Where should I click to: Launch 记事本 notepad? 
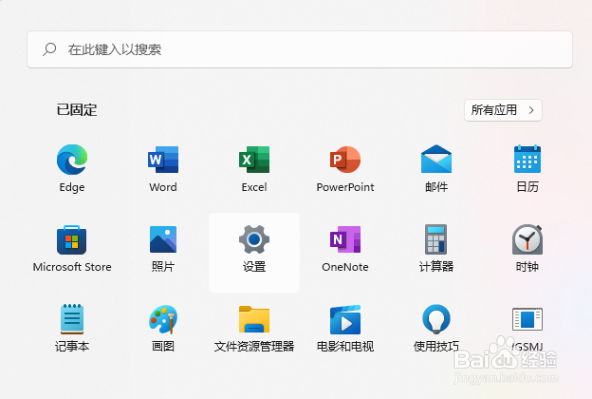point(72,319)
